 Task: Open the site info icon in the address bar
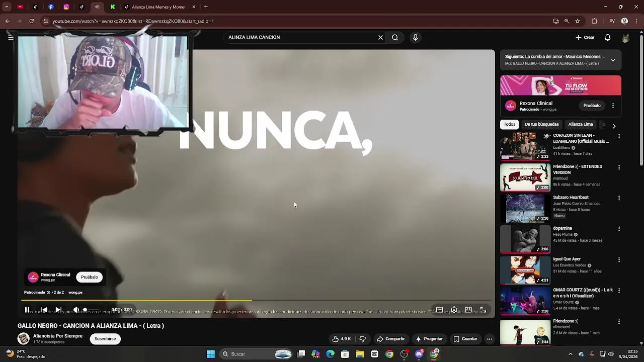(x=46, y=21)
